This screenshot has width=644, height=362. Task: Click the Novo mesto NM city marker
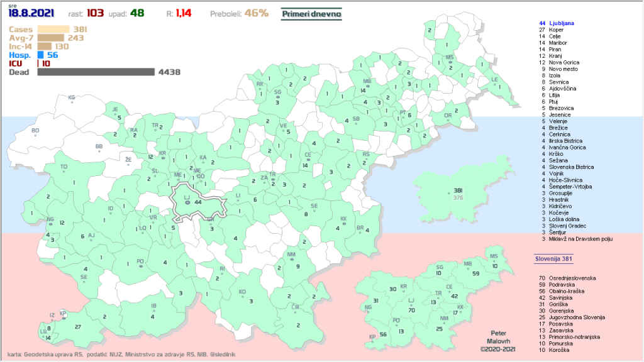coord(291,260)
